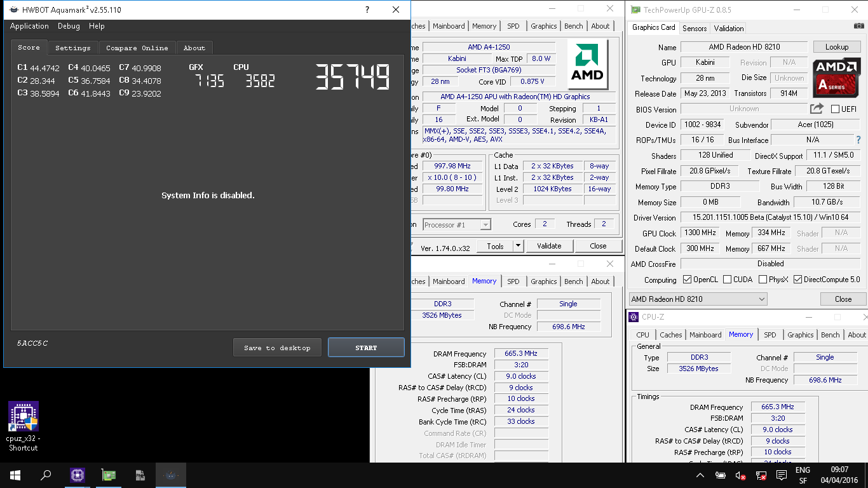Open the Application menu in Aquamark
This screenshot has width=868, height=488.
click(29, 26)
